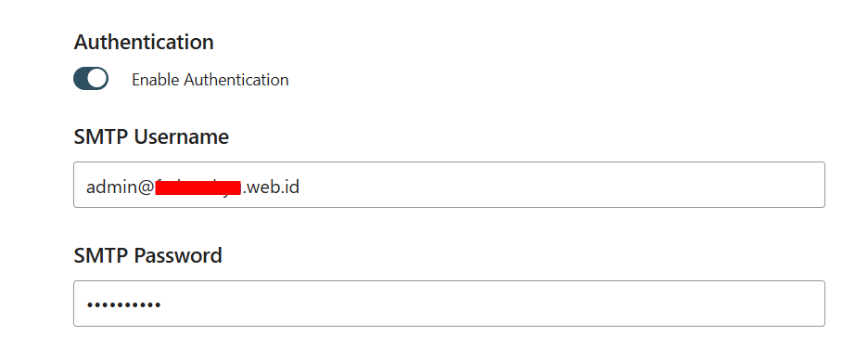The height and width of the screenshot is (362, 868).
Task: Click the masked password dots
Action: coord(123,304)
